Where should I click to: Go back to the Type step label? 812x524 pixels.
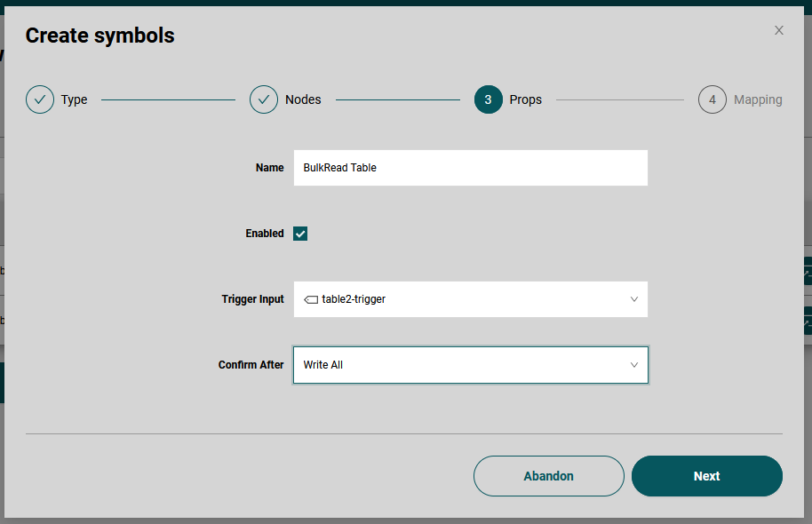pyautogui.click(x=75, y=99)
